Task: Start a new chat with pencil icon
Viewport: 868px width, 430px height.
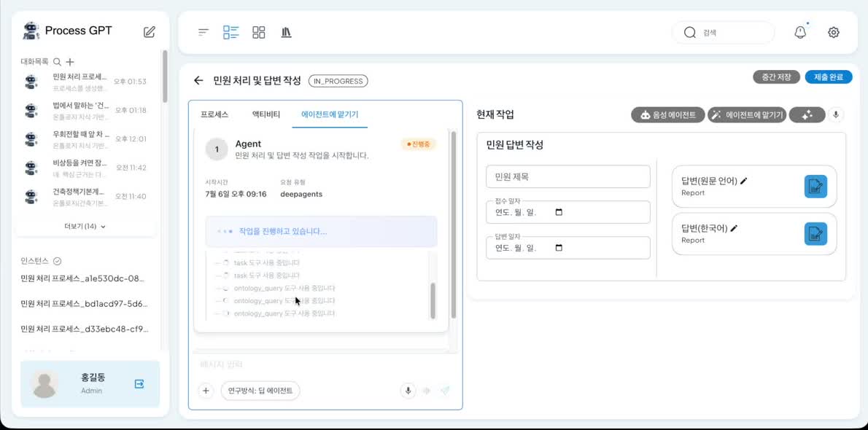Action: 149,31
